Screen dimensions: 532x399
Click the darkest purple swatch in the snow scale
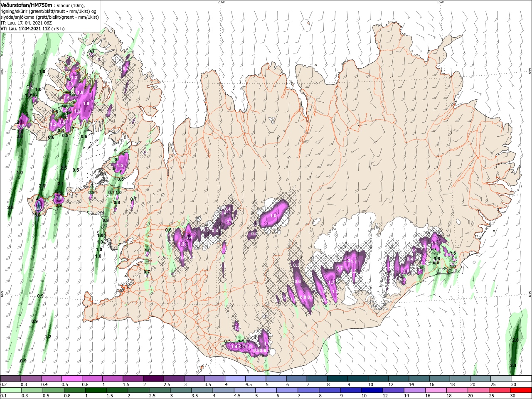(x=153, y=379)
